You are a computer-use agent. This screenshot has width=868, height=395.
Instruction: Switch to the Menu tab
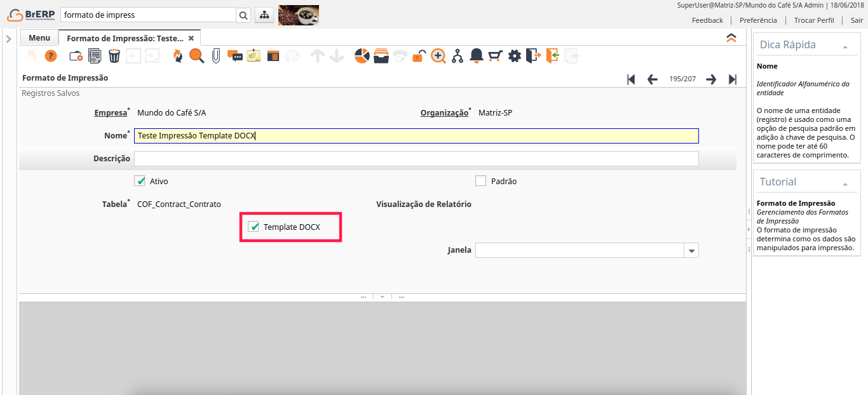tap(39, 37)
